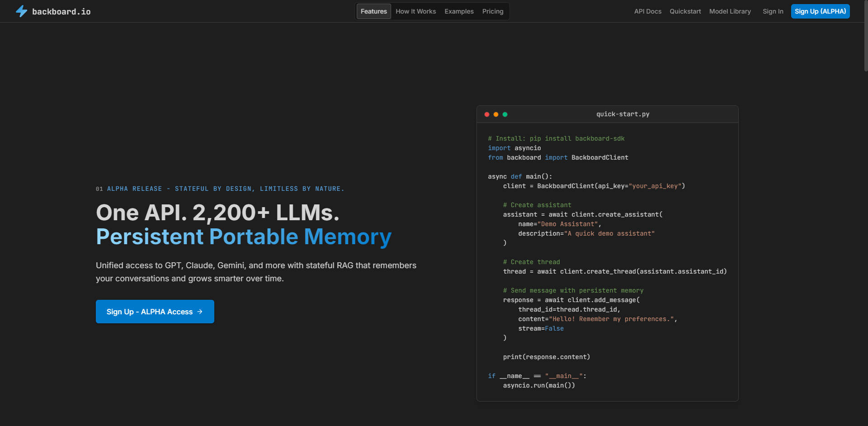
Task: Click the ALPHA RELEASE tagline text
Action: (220, 189)
